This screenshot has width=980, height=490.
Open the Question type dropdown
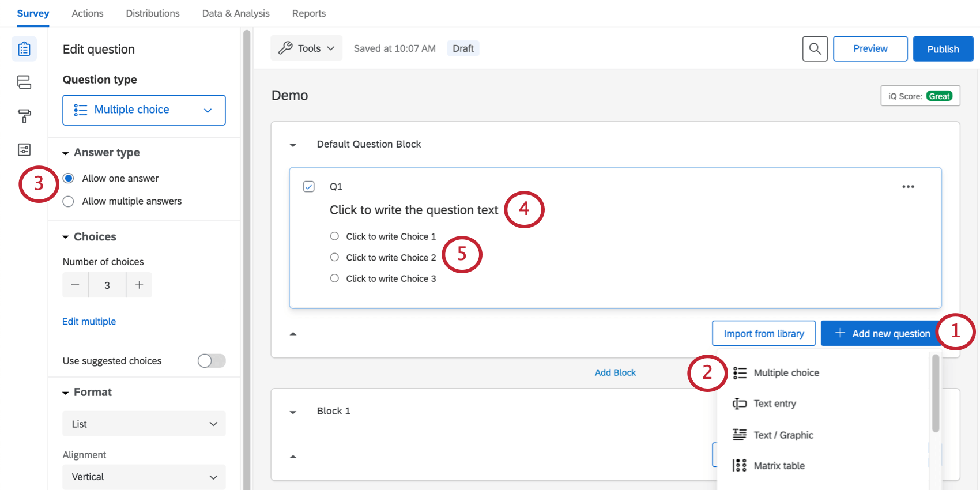click(144, 110)
